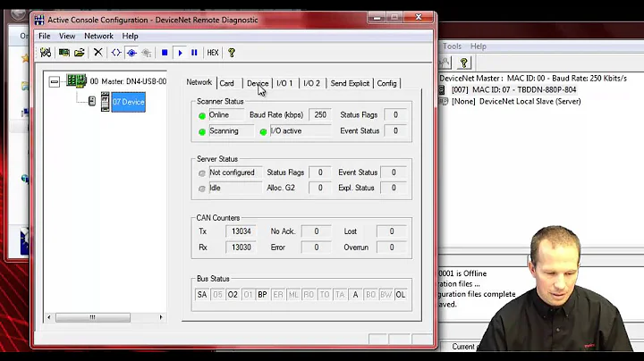This screenshot has height=361, width=644.
Task: Click the I/O active status indicator
Action: pyautogui.click(x=263, y=131)
